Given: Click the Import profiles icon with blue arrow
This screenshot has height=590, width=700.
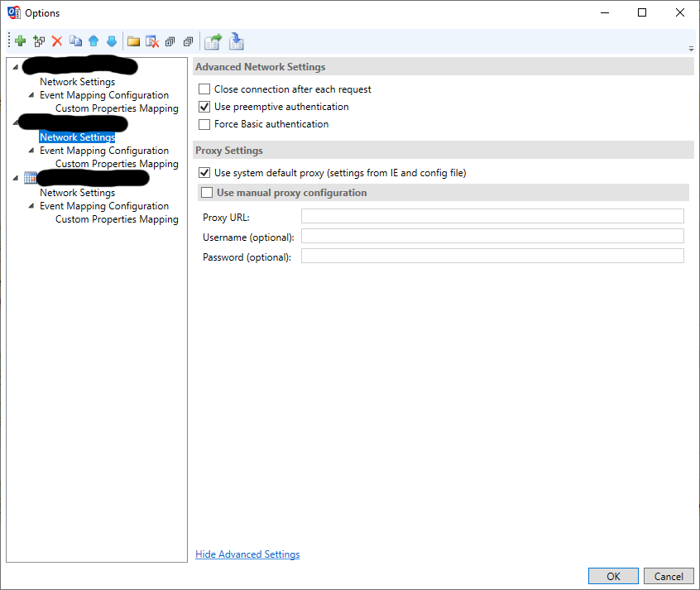Looking at the screenshot, I should tap(236, 41).
